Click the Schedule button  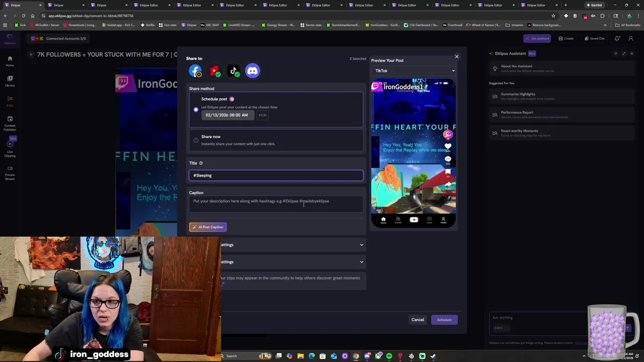tap(444, 320)
